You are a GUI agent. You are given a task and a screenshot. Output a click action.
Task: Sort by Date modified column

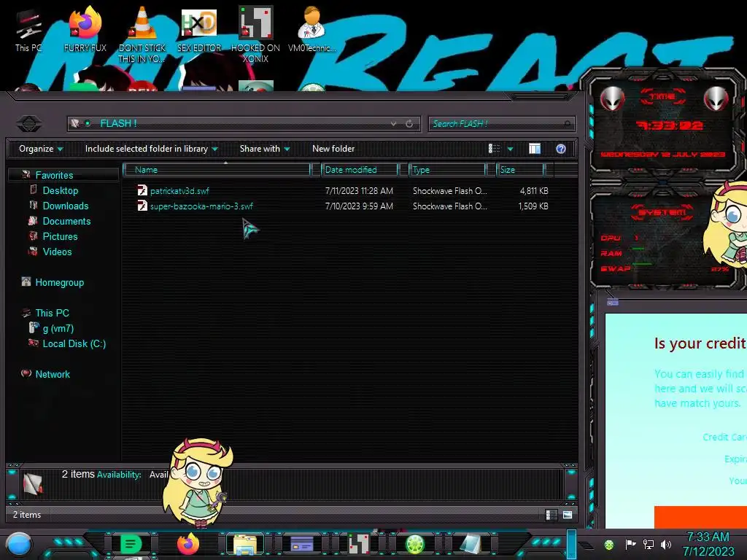coord(360,169)
